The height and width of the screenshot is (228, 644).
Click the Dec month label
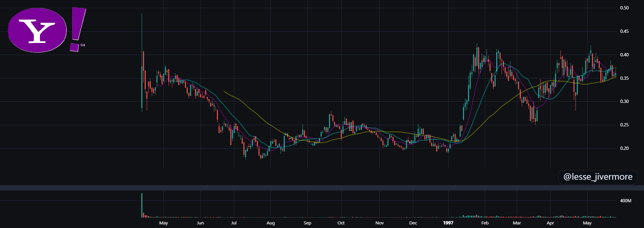click(413, 223)
